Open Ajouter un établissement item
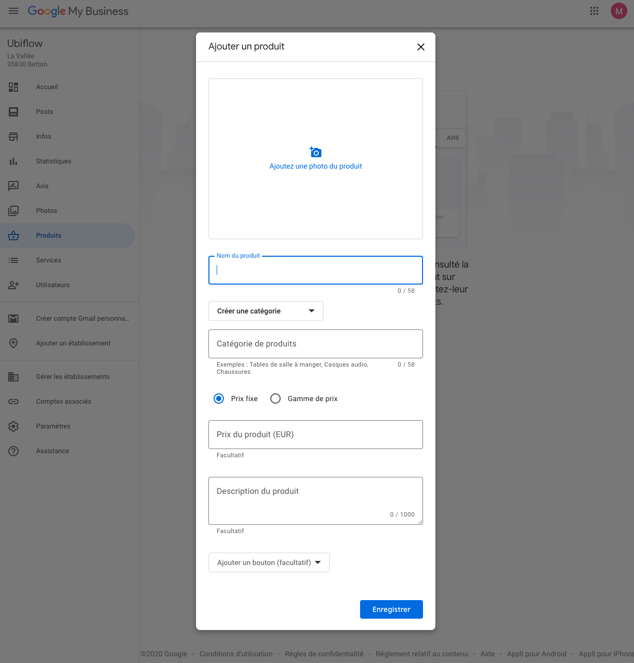634x663 pixels. [73, 343]
